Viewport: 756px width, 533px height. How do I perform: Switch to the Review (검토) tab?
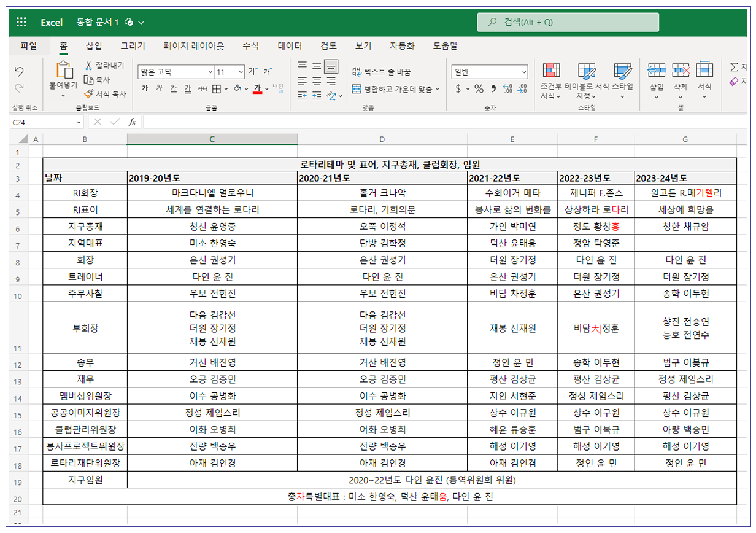(x=328, y=45)
